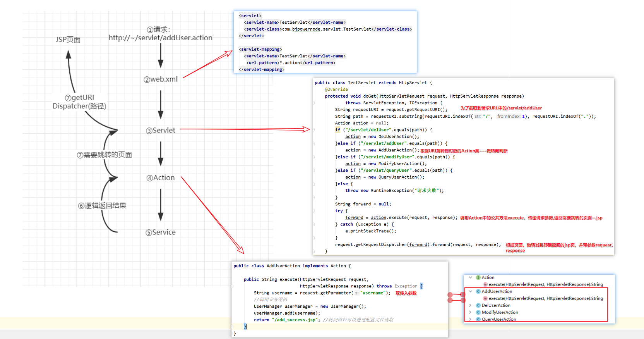This screenshot has height=339, width=644.
Task: Collapse the AddUserAction tree node
Action: (470, 291)
